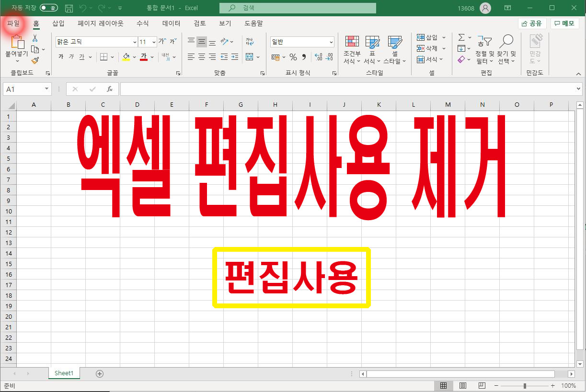The width and height of the screenshot is (586, 392).
Task: Click the Cut scissors icon
Action: (35, 38)
